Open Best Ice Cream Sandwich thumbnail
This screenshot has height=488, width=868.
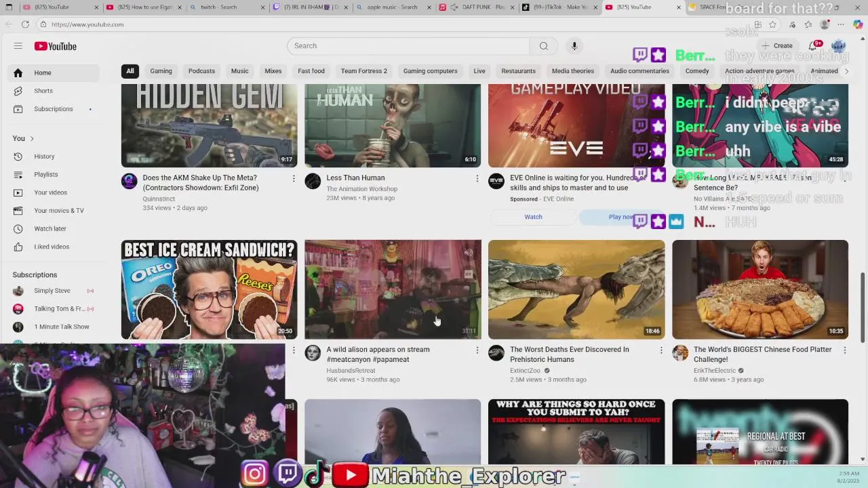(209, 289)
